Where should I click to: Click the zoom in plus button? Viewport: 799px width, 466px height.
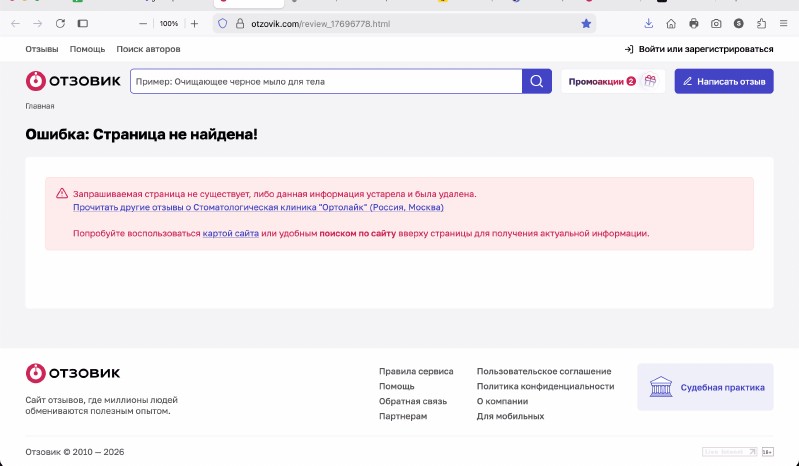point(194,23)
